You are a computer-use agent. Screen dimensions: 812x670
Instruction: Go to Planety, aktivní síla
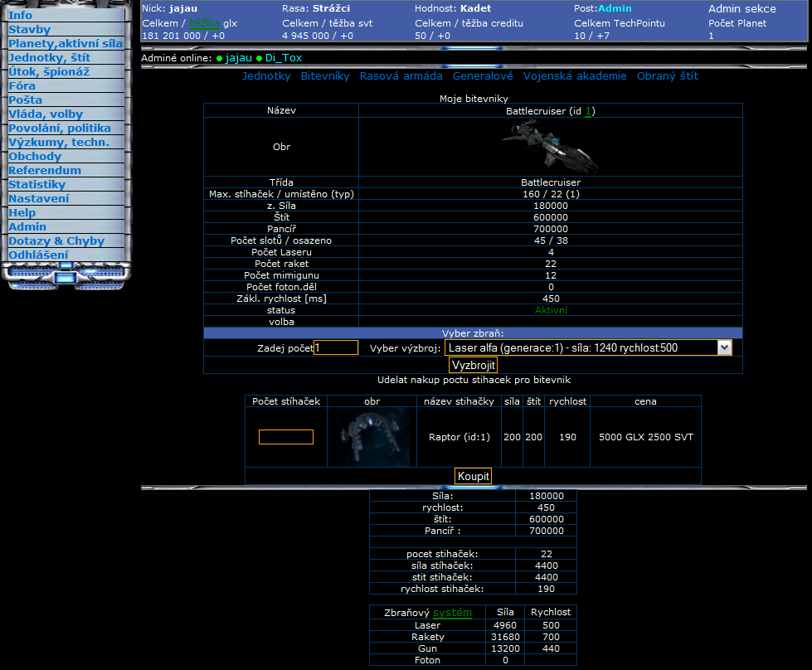(x=66, y=43)
